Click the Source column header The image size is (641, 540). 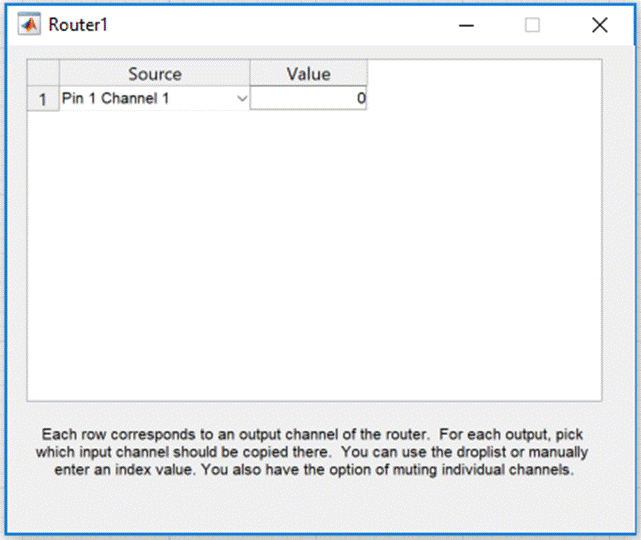pyautogui.click(x=154, y=74)
